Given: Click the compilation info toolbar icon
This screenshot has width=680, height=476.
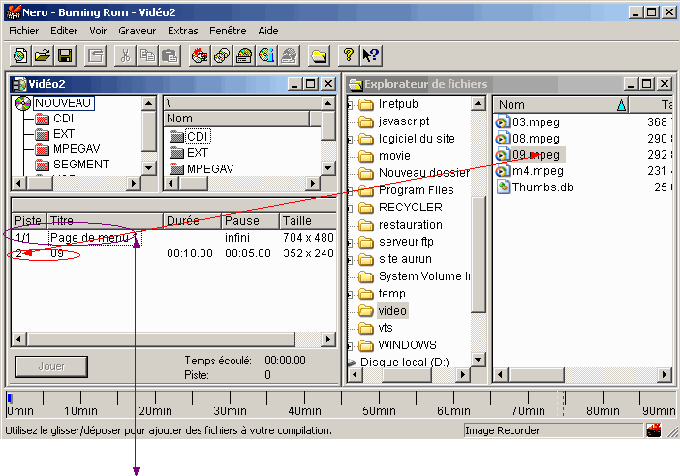Looking at the screenshot, I should pyautogui.click(x=95, y=56).
